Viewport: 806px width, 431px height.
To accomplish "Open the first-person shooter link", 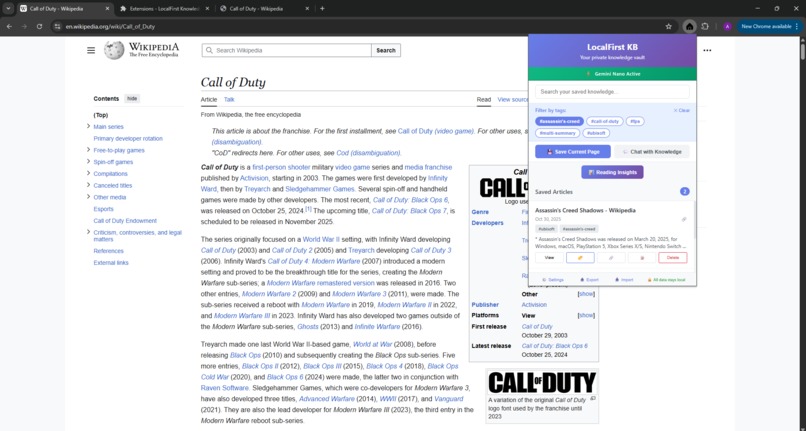I will click(x=281, y=167).
